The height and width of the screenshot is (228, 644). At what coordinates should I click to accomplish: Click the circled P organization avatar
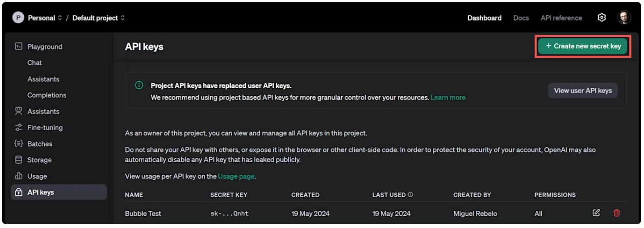point(18,18)
